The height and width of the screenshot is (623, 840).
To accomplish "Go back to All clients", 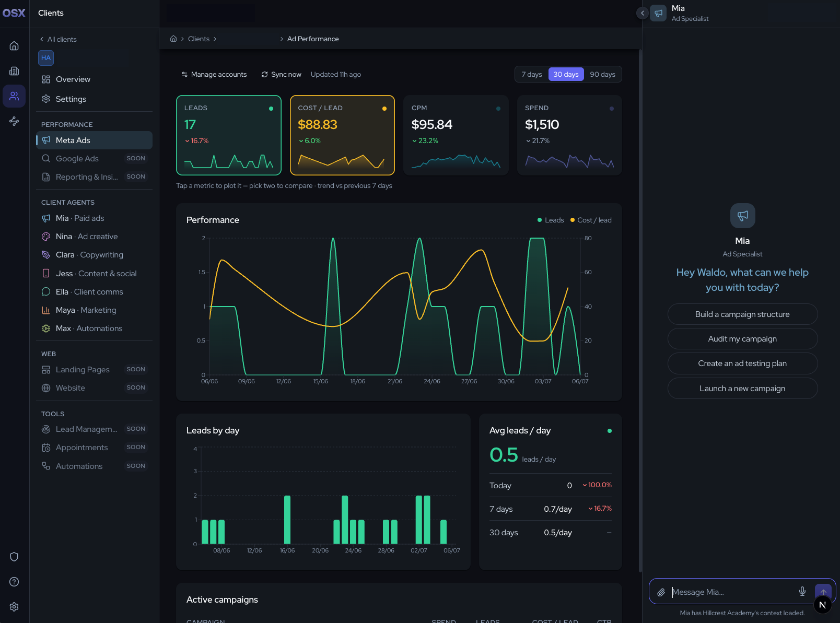I will click(x=58, y=39).
